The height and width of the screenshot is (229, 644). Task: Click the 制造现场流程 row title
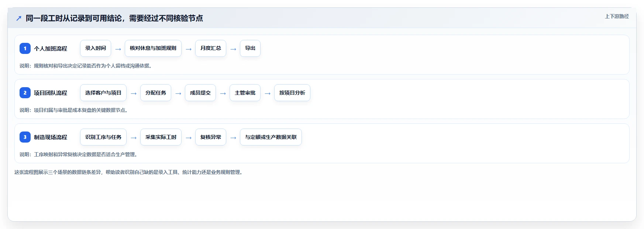51,137
